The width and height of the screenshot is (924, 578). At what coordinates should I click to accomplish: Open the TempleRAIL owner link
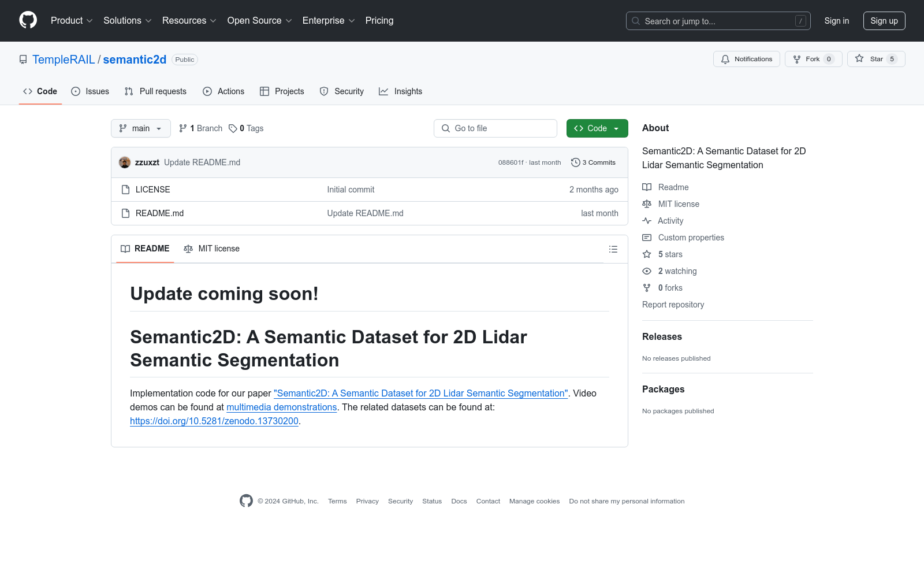click(64, 60)
